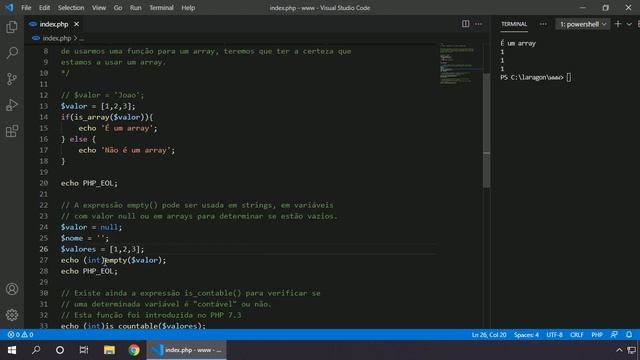
Task: Change encoding via UTF-8 status item
Action: click(x=554, y=335)
